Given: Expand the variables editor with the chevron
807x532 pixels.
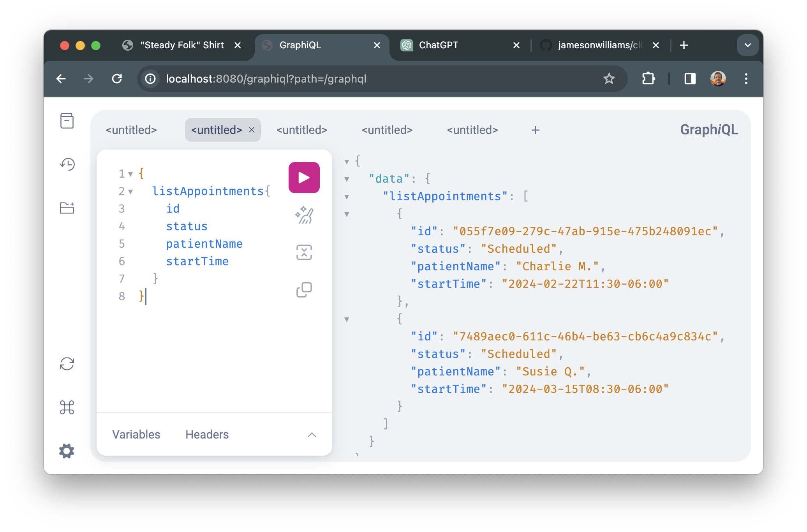Looking at the screenshot, I should 312,435.
